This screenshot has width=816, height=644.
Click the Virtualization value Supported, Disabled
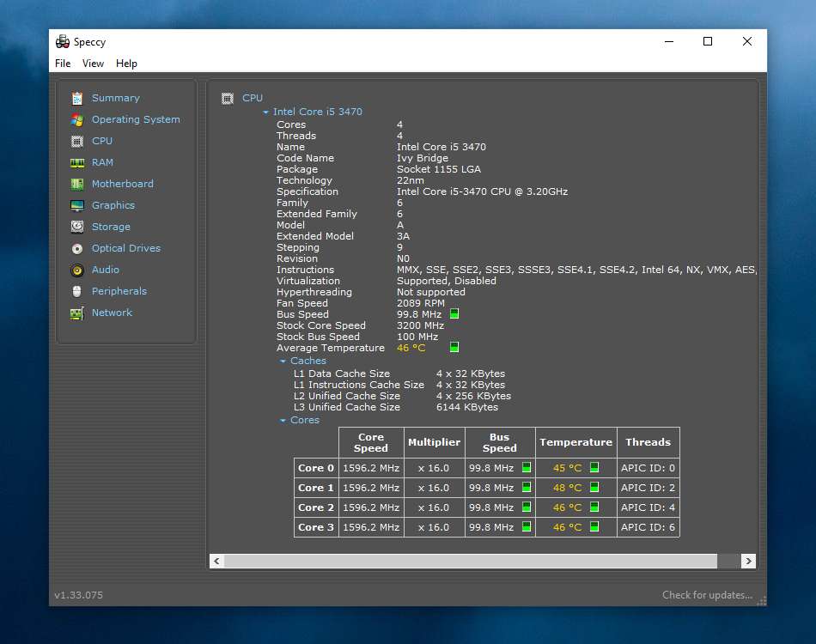click(447, 281)
